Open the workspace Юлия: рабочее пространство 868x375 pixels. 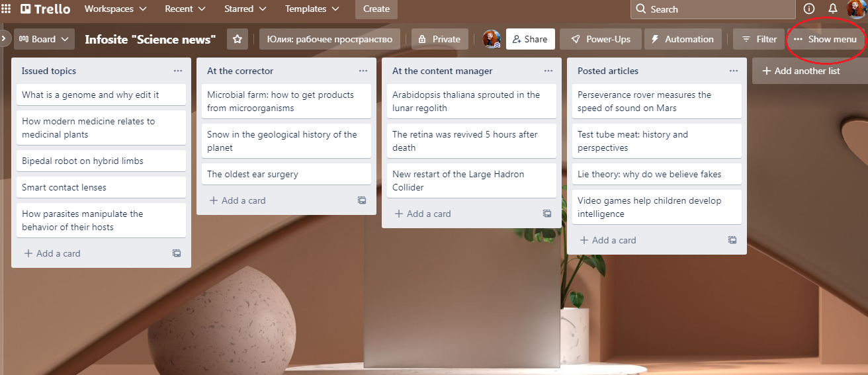(x=329, y=39)
